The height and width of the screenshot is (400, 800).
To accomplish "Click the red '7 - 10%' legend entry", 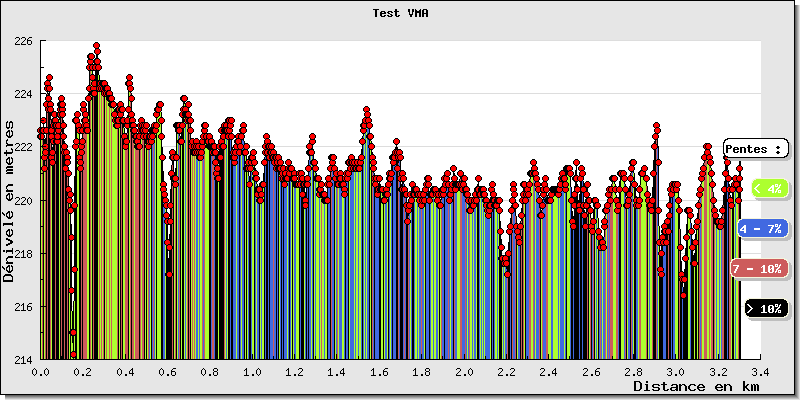I will coord(757,269).
